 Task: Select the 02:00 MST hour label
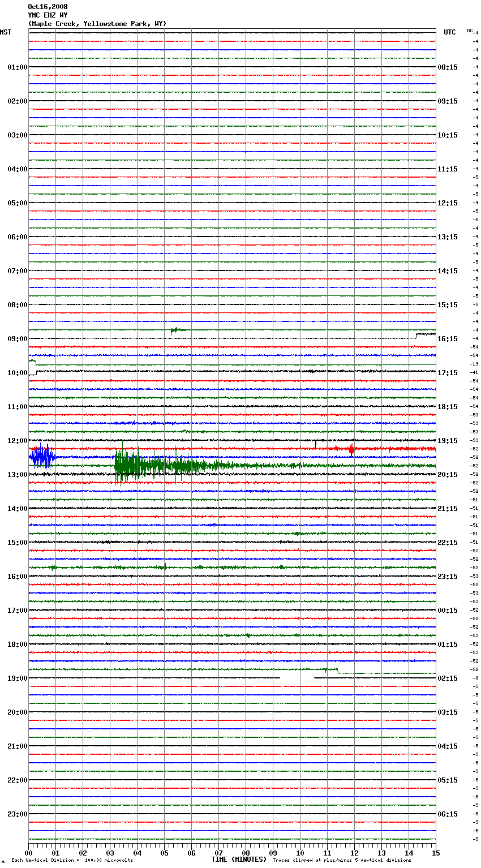[x=18, y=101]
